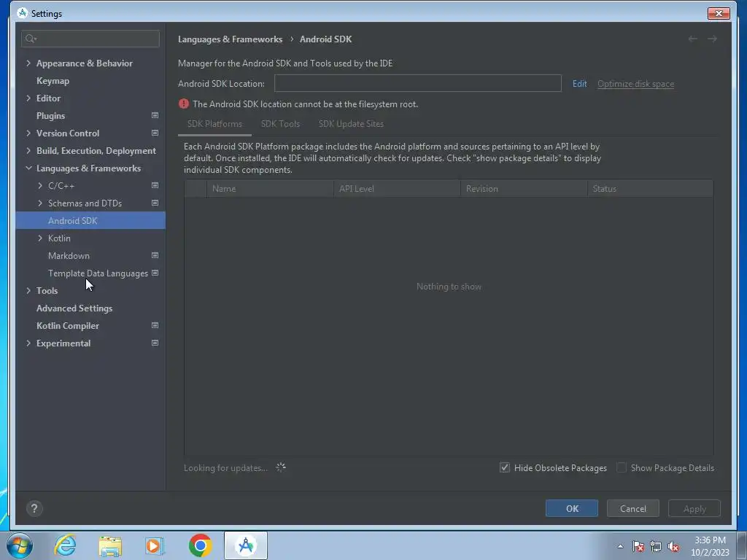Expand the Experimental section chevron
This screenshot has height=560, width=747.
(x=28, y=343)
